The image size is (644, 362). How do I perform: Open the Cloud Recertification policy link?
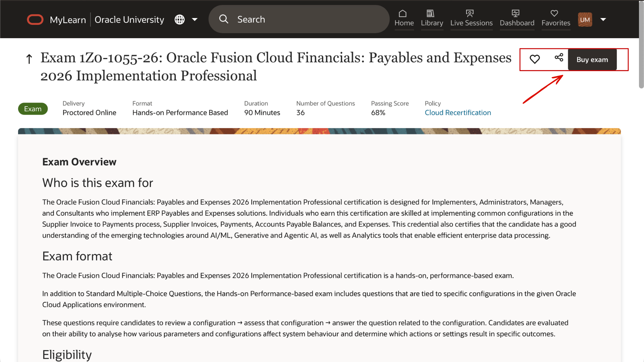point(458,113)
